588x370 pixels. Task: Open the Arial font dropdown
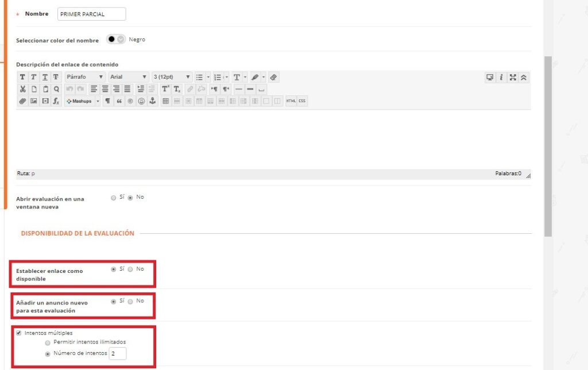pos(128,77)
